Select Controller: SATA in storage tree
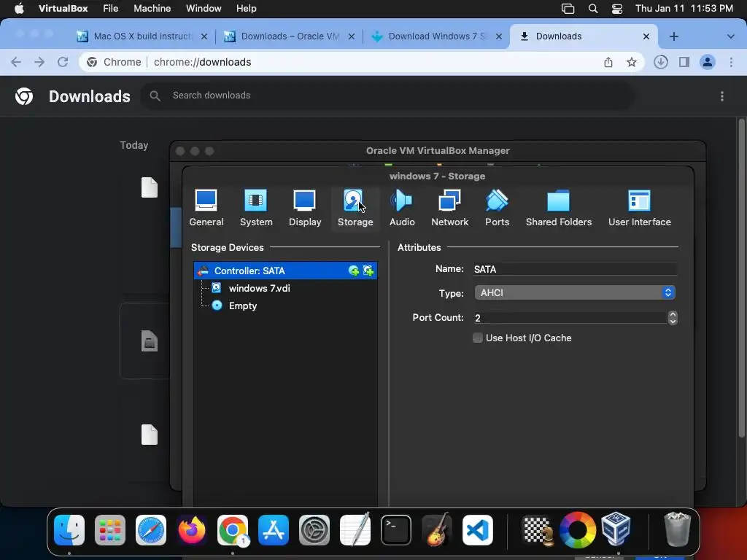Screen dimensions: 747x560 click(x=285, y=271)
